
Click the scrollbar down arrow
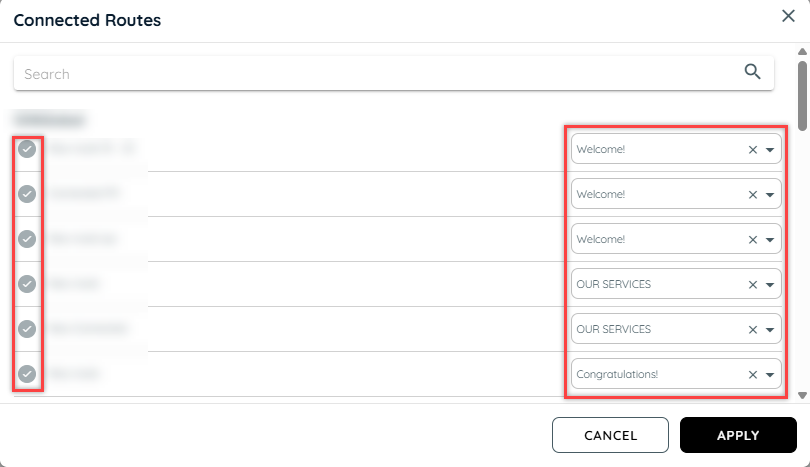[x=802, y=396]
